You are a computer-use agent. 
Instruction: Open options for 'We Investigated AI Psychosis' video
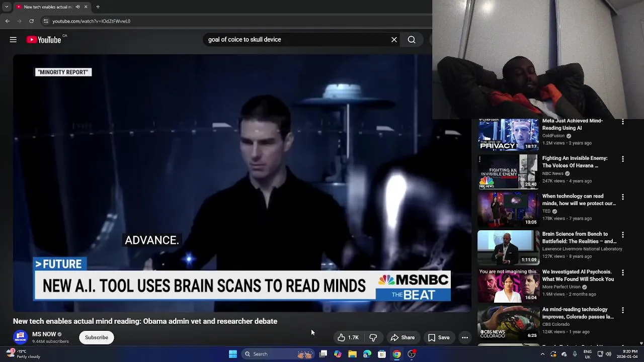coord(623,272)
